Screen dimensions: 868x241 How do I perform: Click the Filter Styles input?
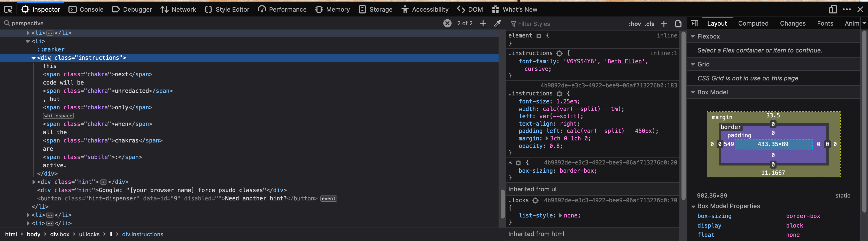click(566, 24)
